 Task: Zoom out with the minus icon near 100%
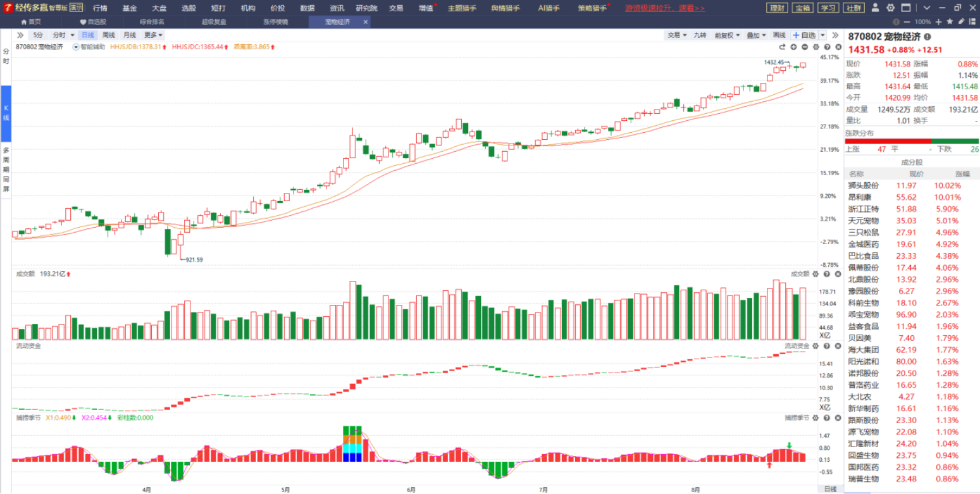[907, 22]
